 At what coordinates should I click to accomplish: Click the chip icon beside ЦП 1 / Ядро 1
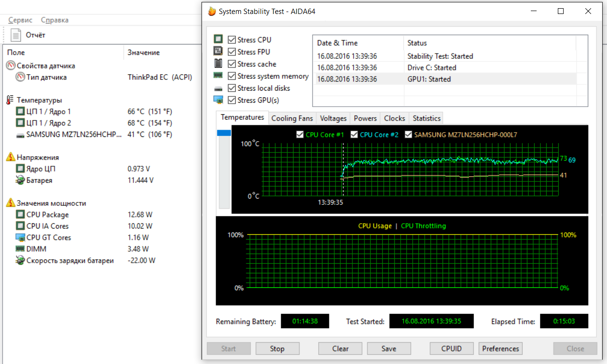[x=20, y=111]
